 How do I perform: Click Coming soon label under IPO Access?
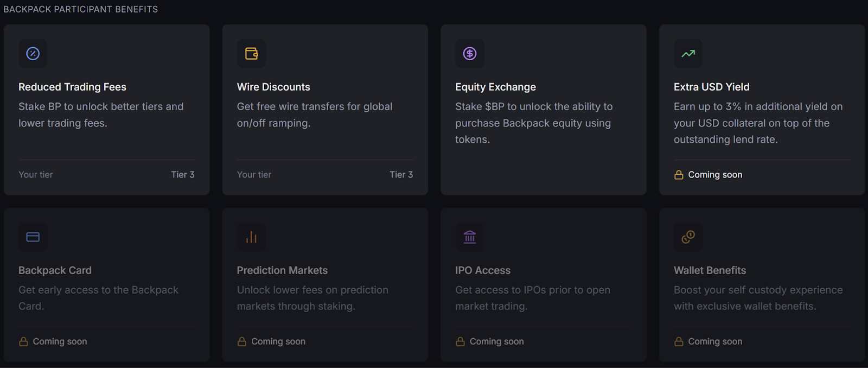(x=496, y=341)
